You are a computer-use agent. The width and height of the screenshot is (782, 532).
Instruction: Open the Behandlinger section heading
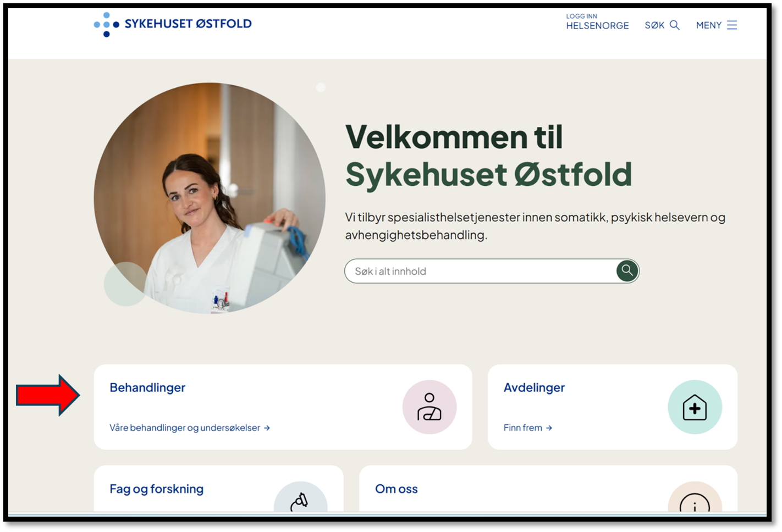coord(147,387)
